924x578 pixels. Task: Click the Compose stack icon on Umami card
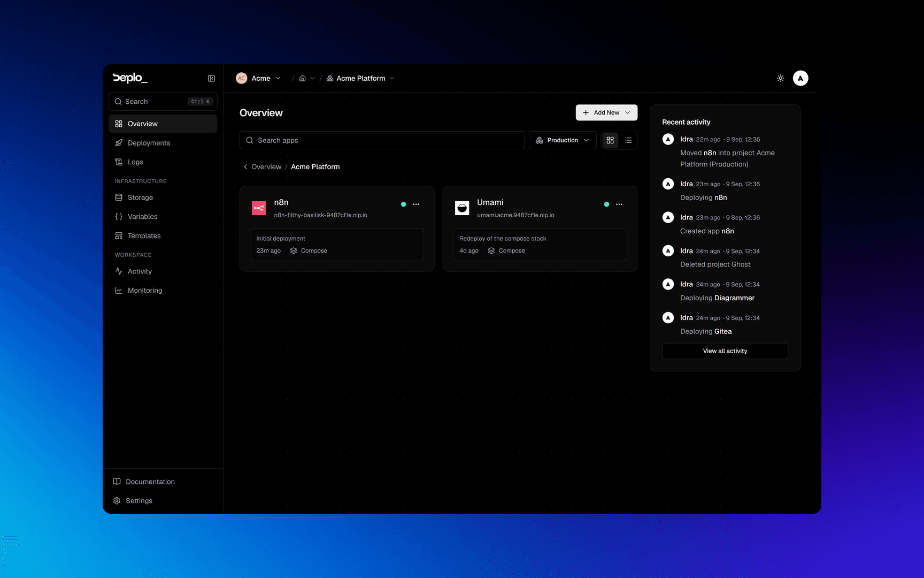491,250
